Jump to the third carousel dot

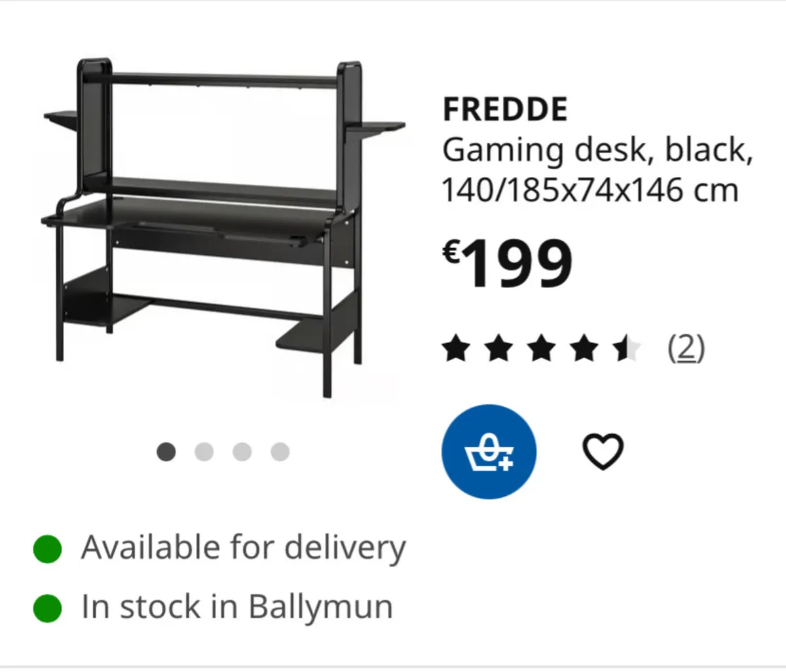[242, 451]
